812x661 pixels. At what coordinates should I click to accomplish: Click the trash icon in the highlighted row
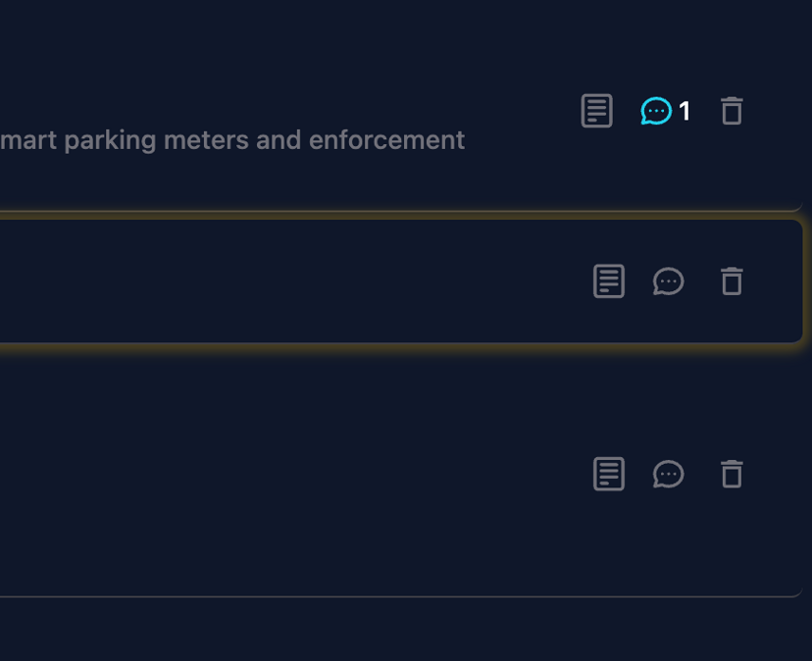pos(732,281)
